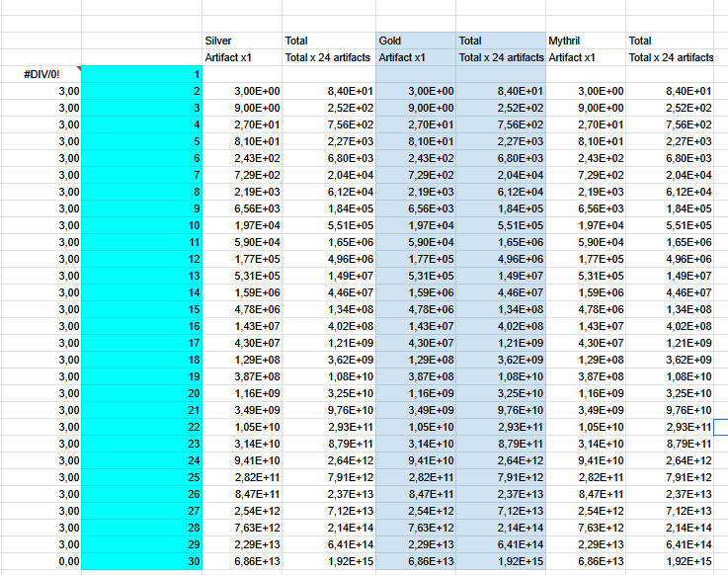
Task: Select Gold Artifact 1,16E+09 cell
Action: coord(416,393)
